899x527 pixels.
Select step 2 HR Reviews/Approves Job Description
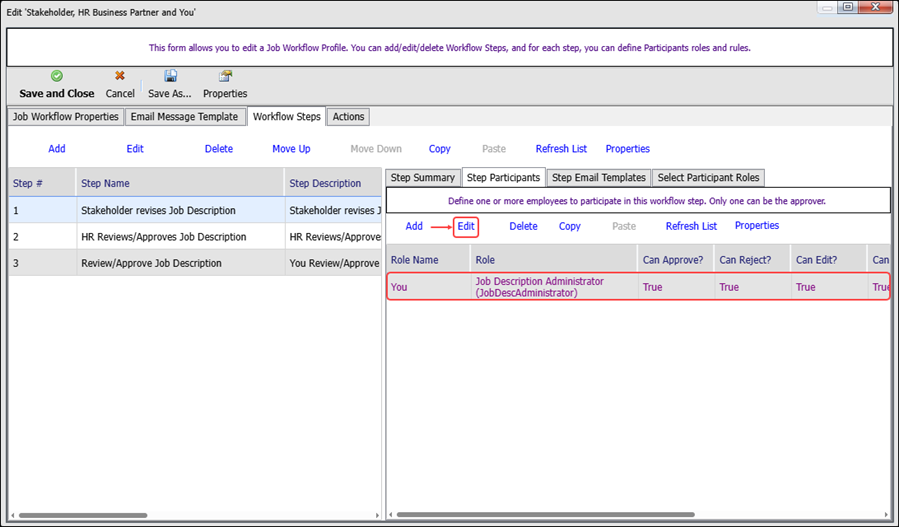pyautogui.click(x=163, y=237)
